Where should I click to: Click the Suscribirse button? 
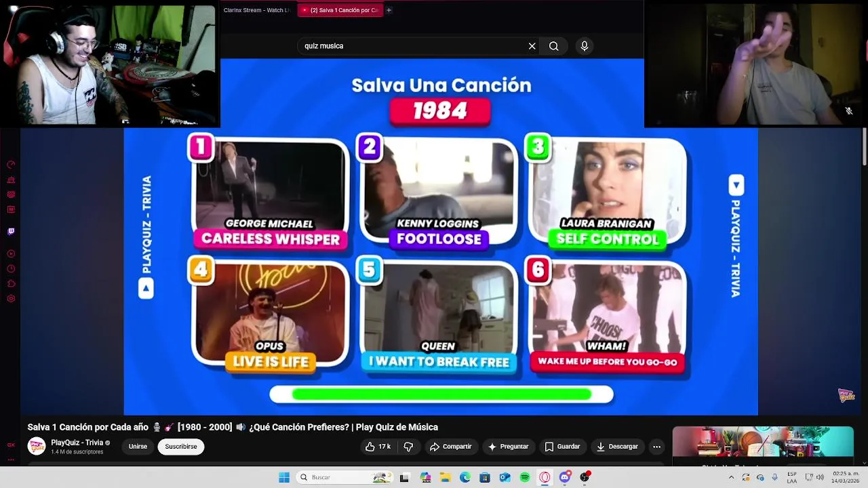pyautogui.click(x=181, y=447)
